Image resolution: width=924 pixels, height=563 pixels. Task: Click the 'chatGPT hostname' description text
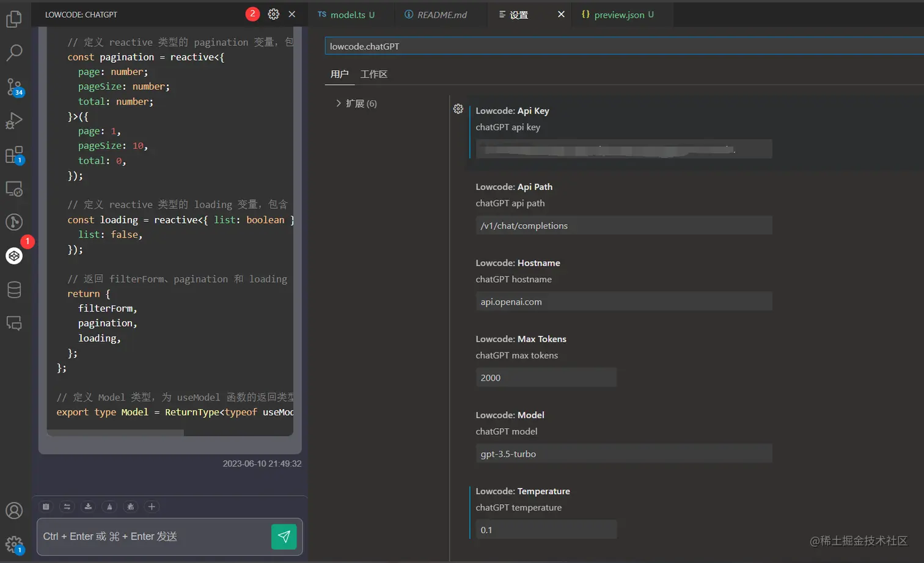[514, 280]
